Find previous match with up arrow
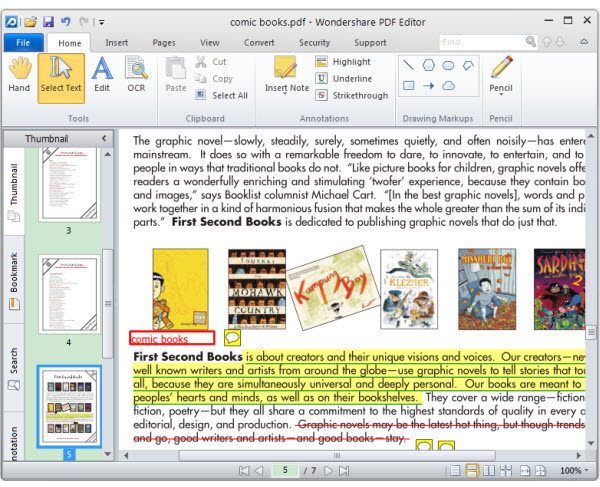 (x=546, y=42)
